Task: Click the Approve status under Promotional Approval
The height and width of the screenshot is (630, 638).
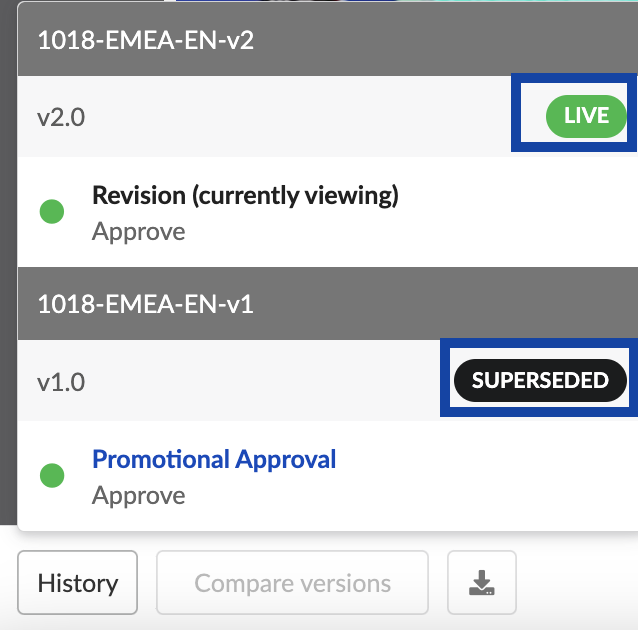Action: pyautogui.click(x=139, y=496)
